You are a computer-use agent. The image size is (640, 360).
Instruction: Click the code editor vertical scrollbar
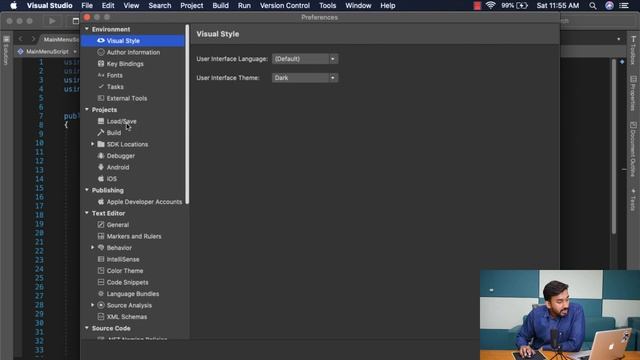tap(613, 146)
